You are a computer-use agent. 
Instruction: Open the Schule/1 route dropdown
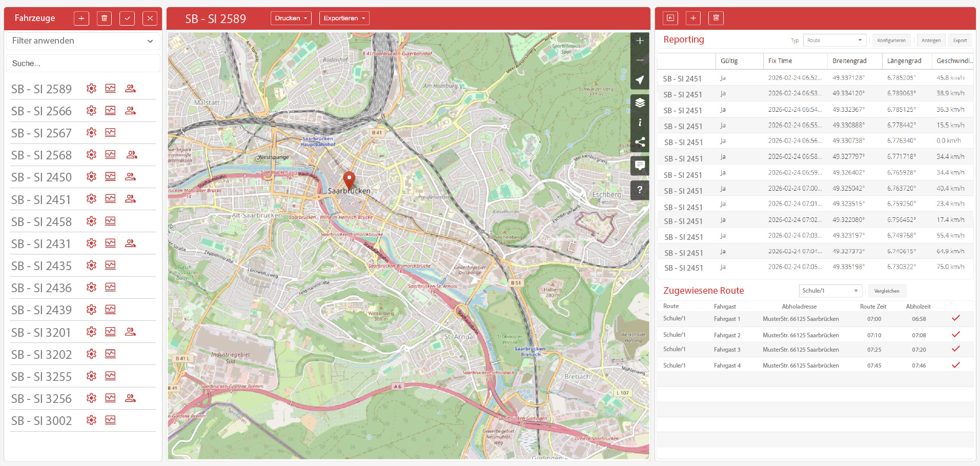[830, 291]
